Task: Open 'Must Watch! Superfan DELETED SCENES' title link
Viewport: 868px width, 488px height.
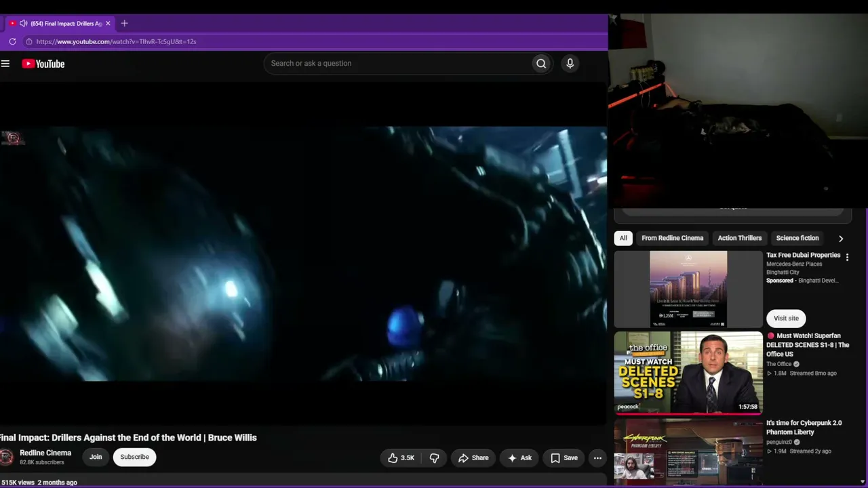Action: [808, 345]
